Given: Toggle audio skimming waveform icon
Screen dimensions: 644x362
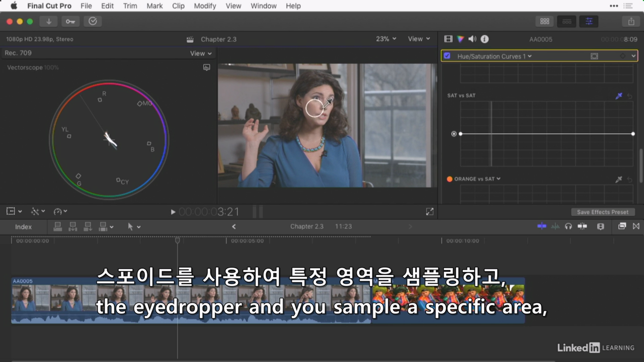Looking at the screenshot, I should click(555, 226).
